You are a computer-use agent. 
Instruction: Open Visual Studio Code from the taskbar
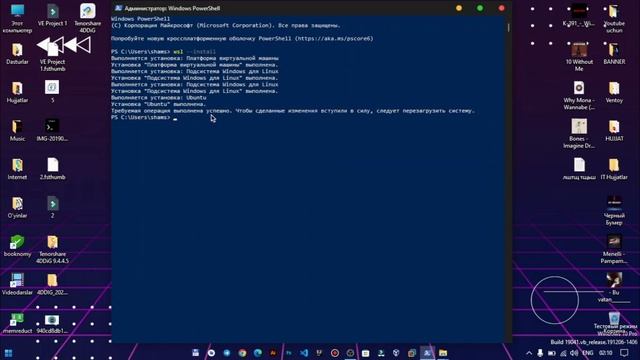[x=304, y=353]
